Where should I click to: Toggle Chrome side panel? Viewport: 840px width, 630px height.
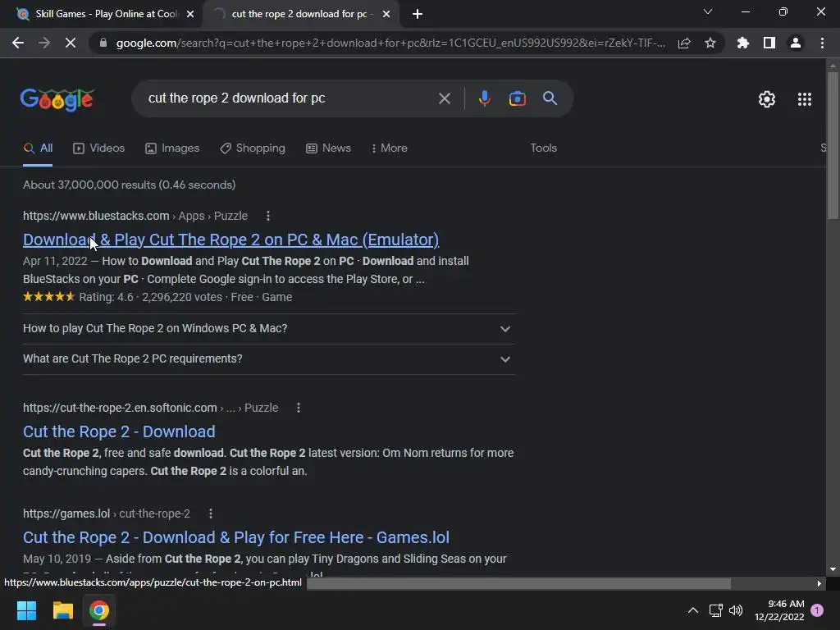click(769, 43)
